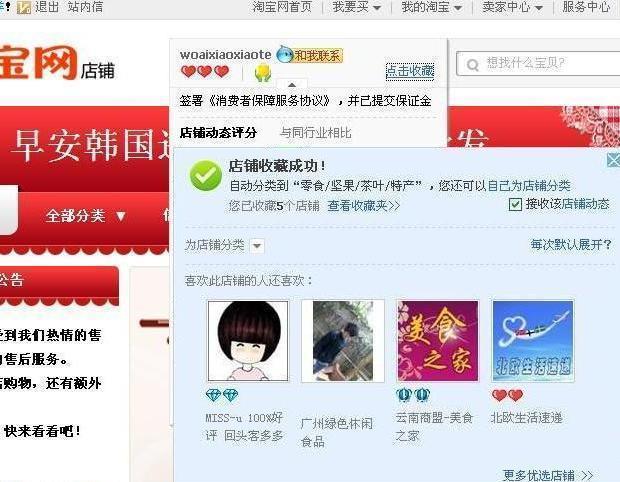
Task: Click the 点击收藏 link
Action: 410,71
